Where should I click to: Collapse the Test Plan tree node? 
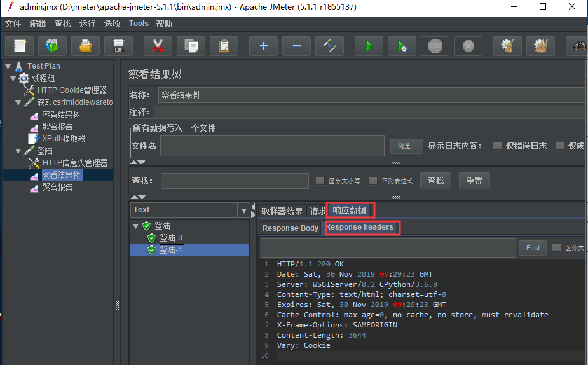point(8,66)
